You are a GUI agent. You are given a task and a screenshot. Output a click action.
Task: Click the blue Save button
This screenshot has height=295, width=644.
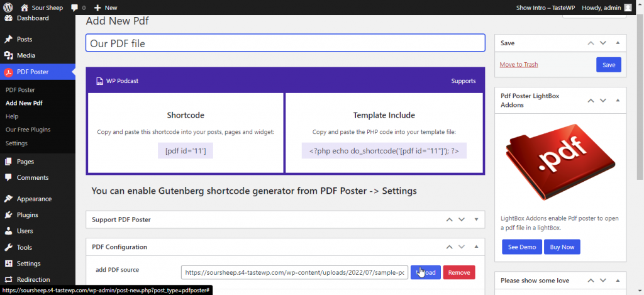[609, 65]
